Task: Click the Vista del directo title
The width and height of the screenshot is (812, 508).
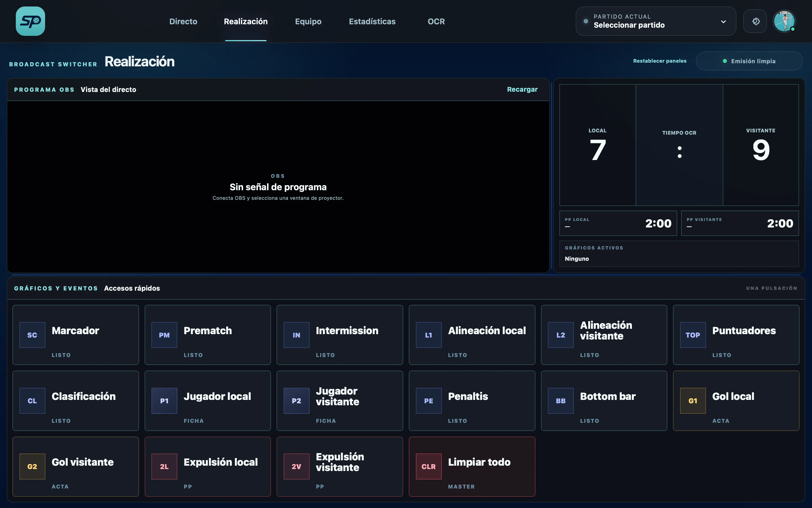Action: point(108,90)
